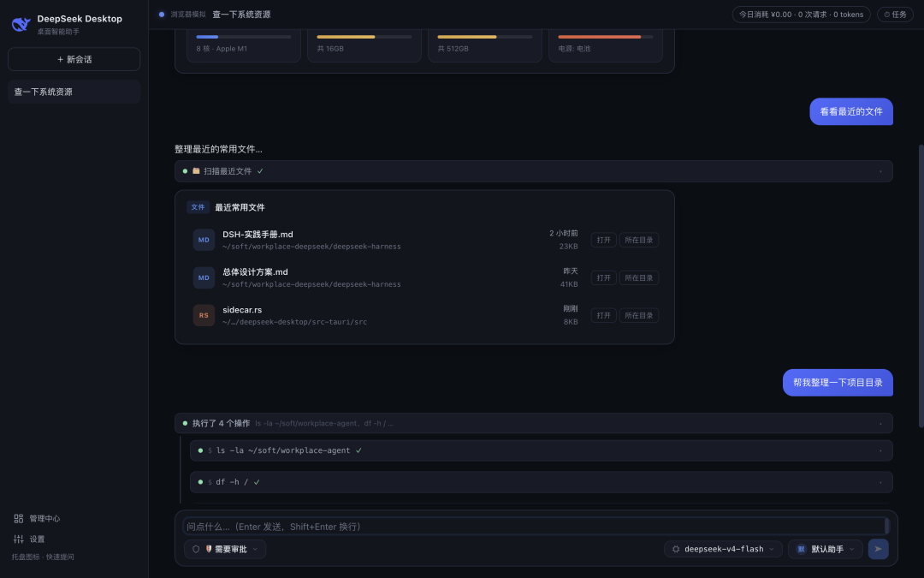Click the shield icon by 需要审批
Viewport: 924px width, 578px height.
click(196, 549)
